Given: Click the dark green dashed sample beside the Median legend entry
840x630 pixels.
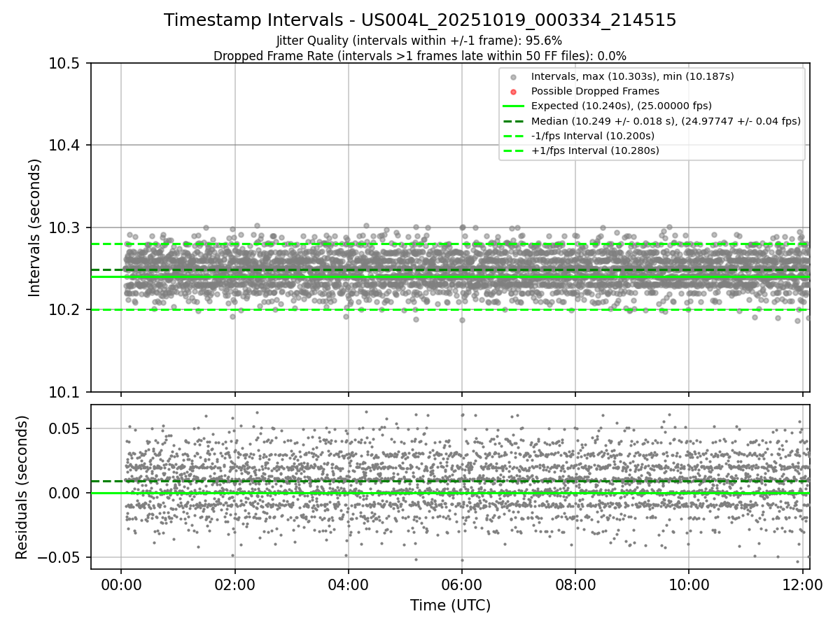Looking at the screenshot, I should tap(513, 121).
